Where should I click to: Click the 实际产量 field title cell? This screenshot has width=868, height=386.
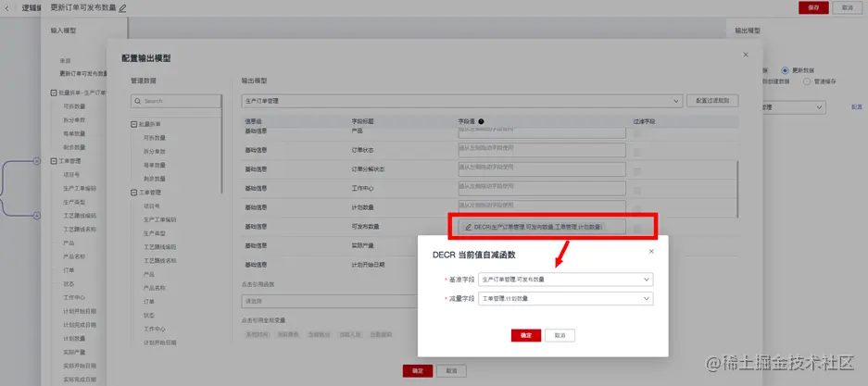click(x=360, y=245)
